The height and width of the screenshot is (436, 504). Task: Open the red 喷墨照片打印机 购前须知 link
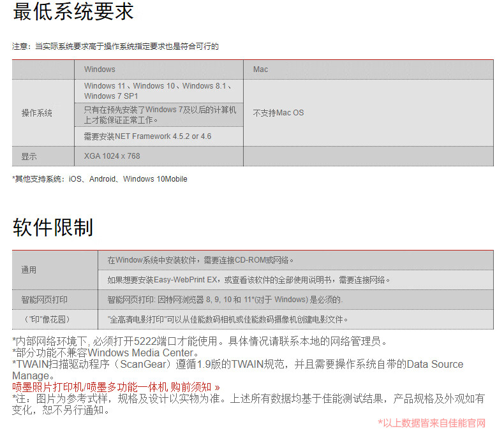(x=116, y=387)
